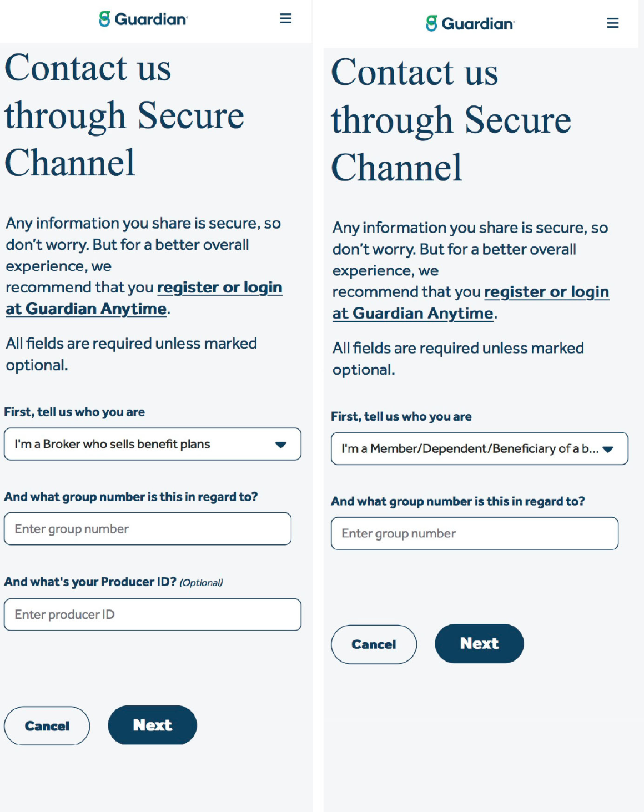This screenshot has width=644, height=812.
Task: Focus the group number field in the Broker form
Action: [147, 529]
